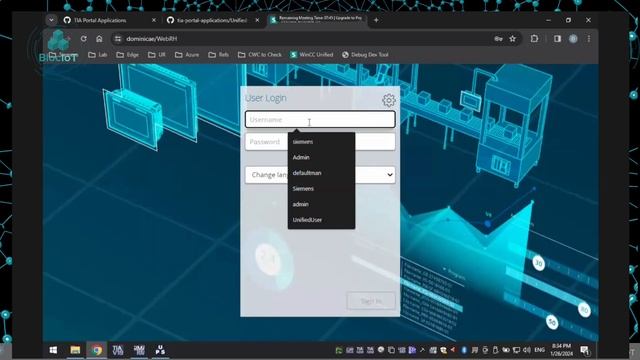Reload the current page
The image size is (640, 360).
(84, 39)
